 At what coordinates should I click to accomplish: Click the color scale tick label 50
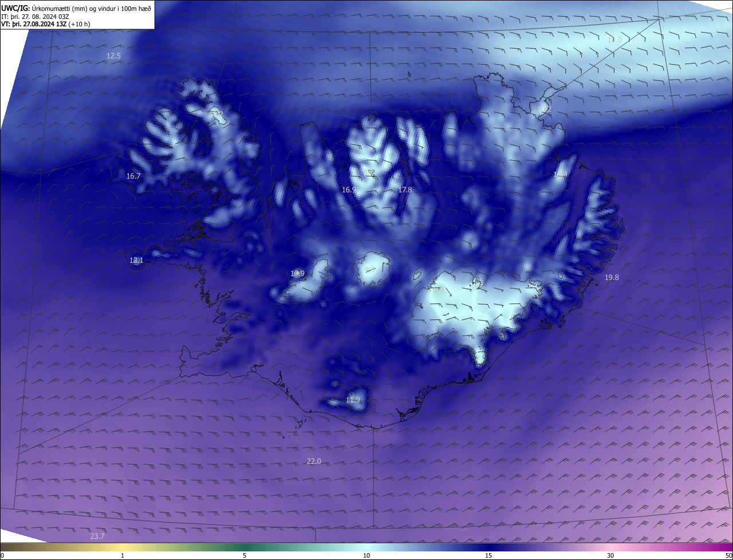coord(728,555)
